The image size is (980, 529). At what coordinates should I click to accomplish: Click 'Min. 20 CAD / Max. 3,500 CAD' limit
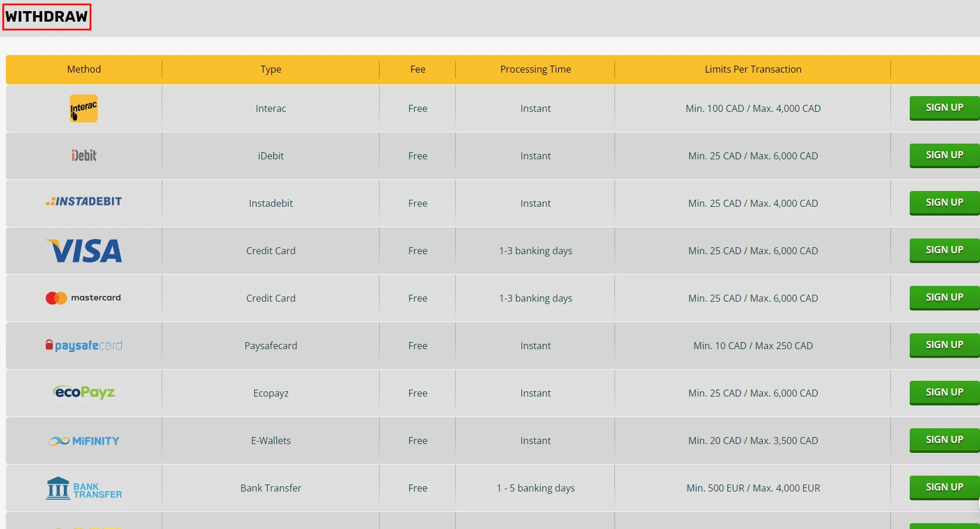[x=753, y=441]
